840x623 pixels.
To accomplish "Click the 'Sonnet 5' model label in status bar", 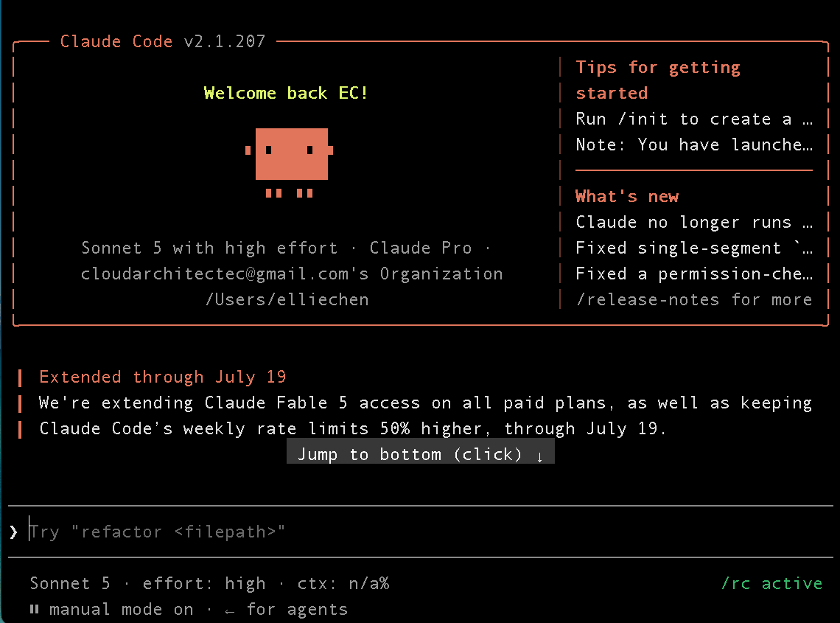I will pyautogui.click(x=70, y=583).
